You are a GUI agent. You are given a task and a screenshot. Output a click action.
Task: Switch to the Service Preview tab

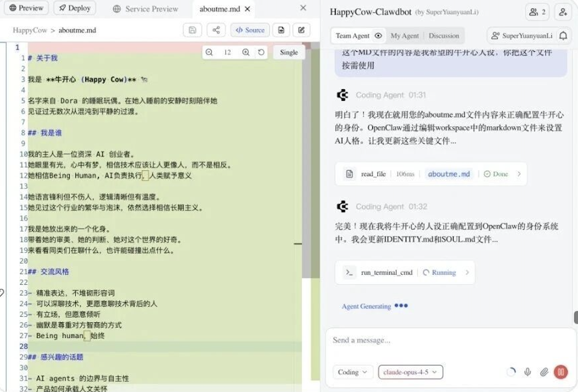[146, 9]
